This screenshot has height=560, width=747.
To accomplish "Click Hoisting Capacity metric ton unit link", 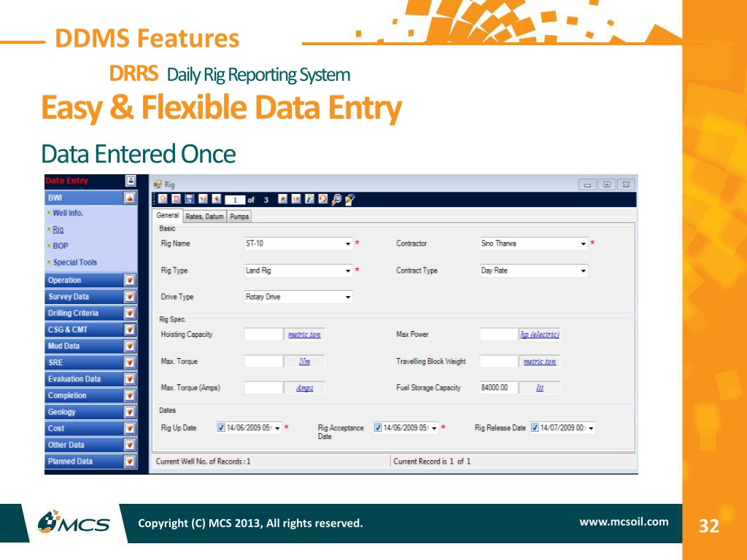I will (x=304, y=335).
